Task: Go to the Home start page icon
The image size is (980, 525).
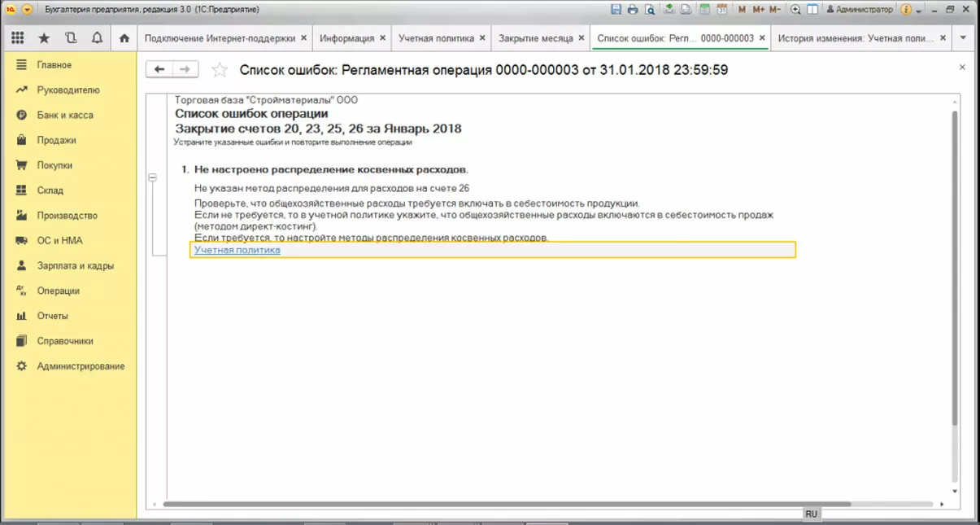Action: pos(124,38)
